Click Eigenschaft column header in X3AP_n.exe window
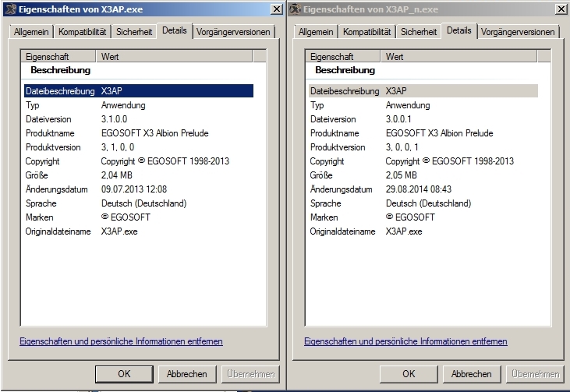The image size is (570, 392). coord(343,56)
